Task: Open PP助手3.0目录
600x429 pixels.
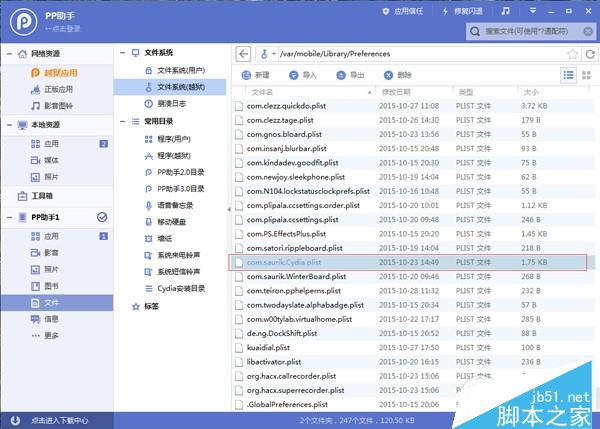Action: [174, 189]
